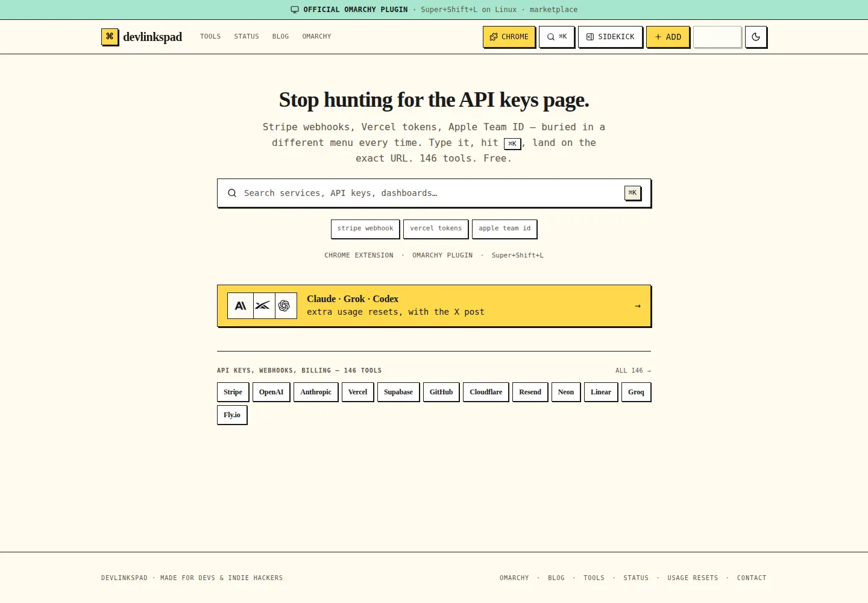Open the Cloudflare tool chip
Screen dimensions: 868x603
(486, 392)
